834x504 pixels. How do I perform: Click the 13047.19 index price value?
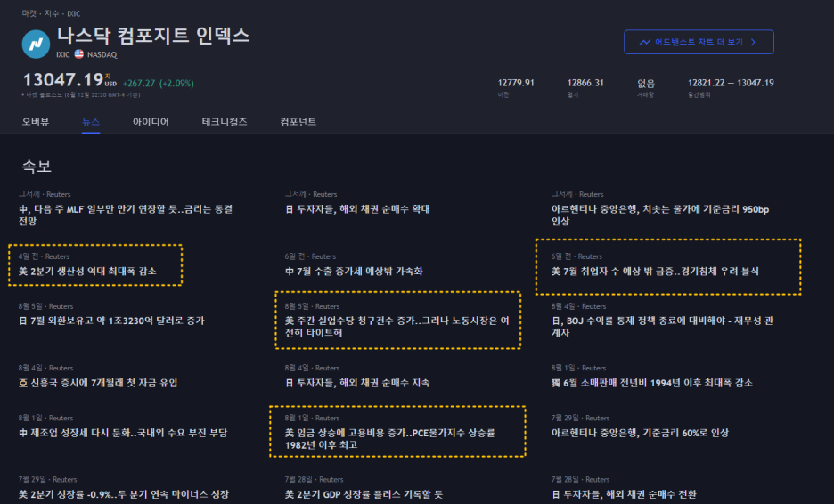62,80
